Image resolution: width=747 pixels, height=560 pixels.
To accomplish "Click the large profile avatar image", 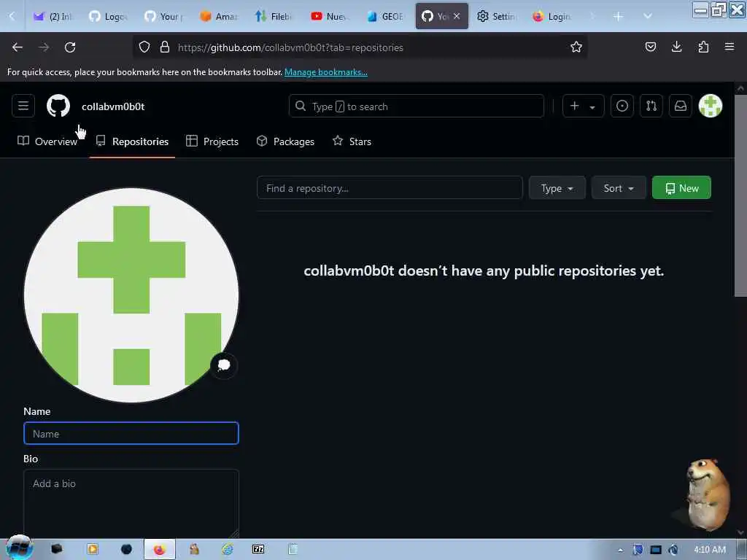I will tap(131, 295).
